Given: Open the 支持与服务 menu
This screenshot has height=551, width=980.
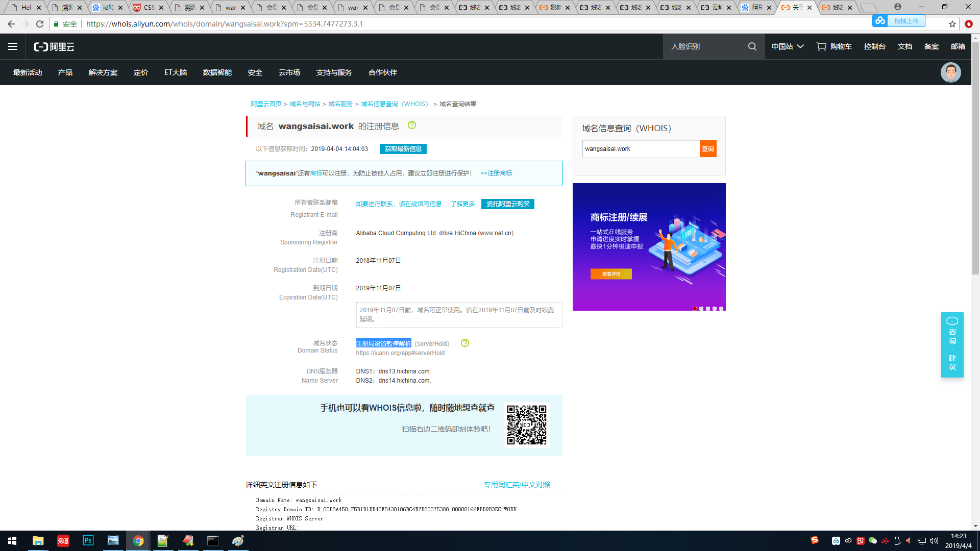Looking at the screenshot, I should (334, 72).
